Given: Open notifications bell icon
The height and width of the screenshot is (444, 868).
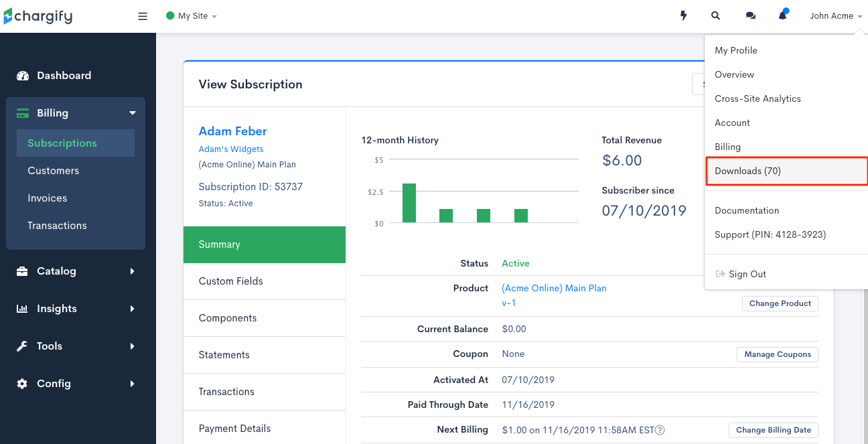Looking at the screenshot, I should [783, 15].
